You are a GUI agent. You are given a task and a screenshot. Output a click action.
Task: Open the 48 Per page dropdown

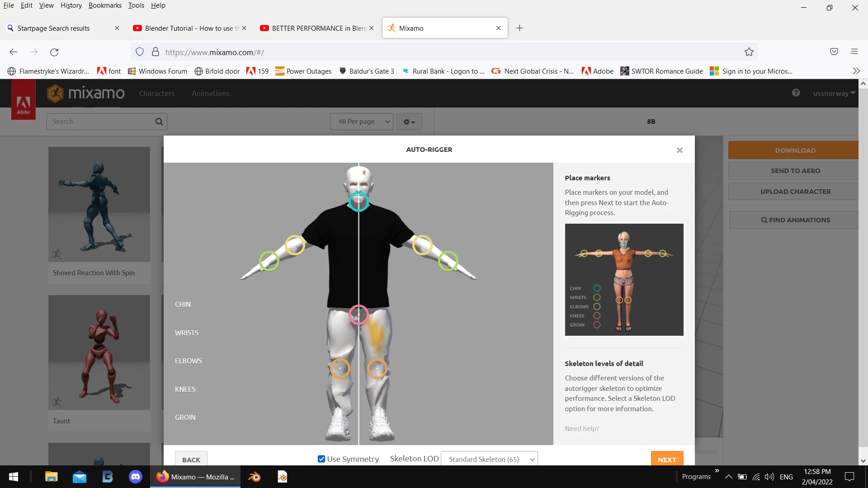(x=361, y=122)
